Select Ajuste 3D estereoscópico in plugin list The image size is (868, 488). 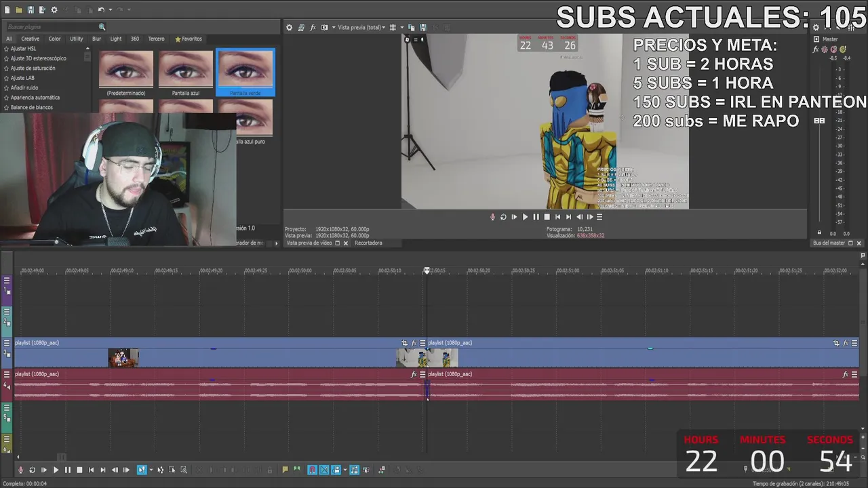tap(39, 58)
